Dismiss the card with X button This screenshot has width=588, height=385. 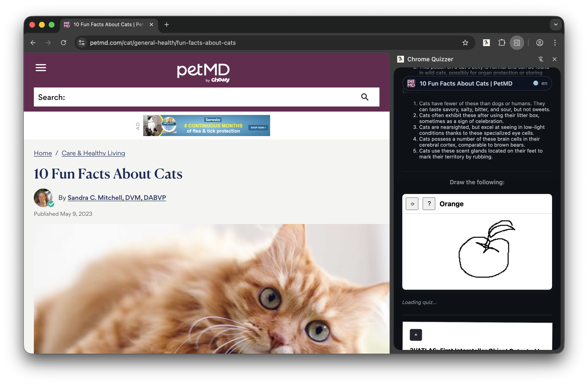click(x=416, y=335)
